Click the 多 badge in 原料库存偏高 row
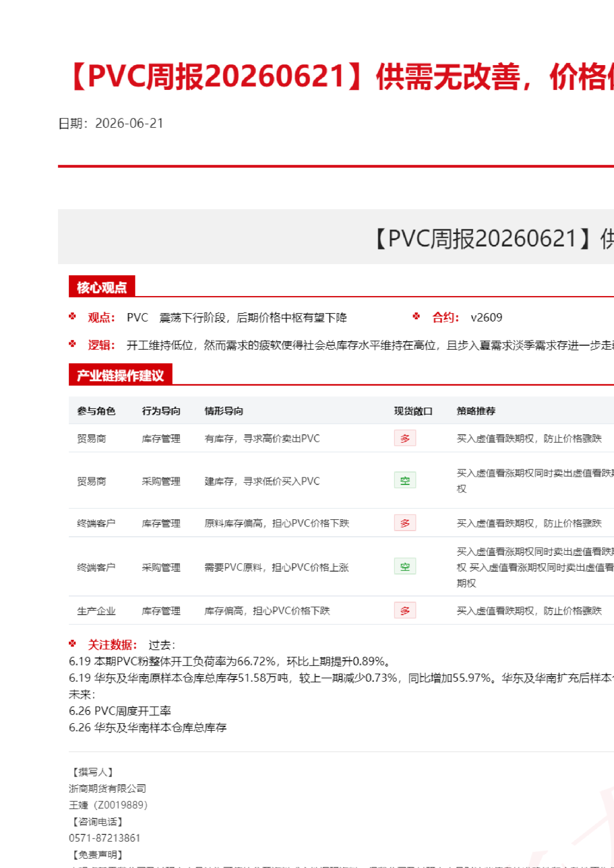Image resolution: width=614 pixels, height=868 pixels. click(405, 523)
